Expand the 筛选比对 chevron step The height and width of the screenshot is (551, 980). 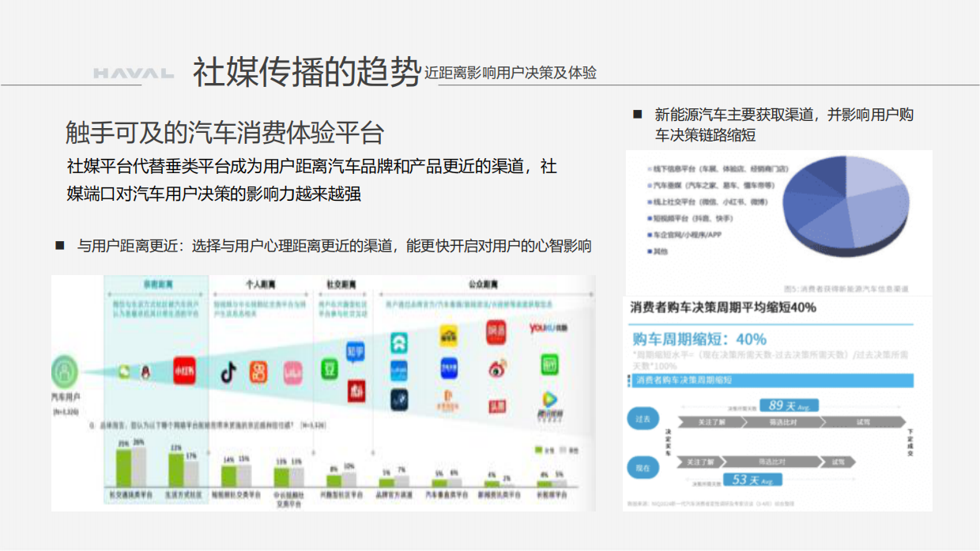pos(783,422)
